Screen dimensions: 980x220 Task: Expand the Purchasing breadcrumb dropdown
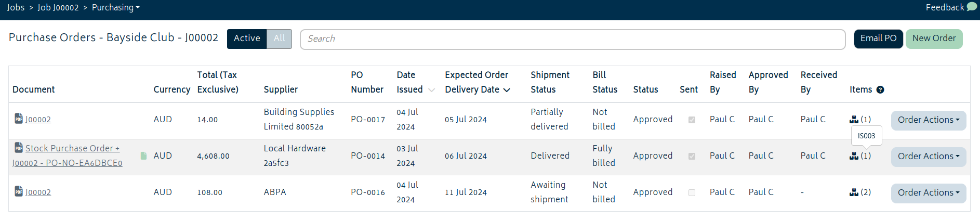[x=116, y=7]
